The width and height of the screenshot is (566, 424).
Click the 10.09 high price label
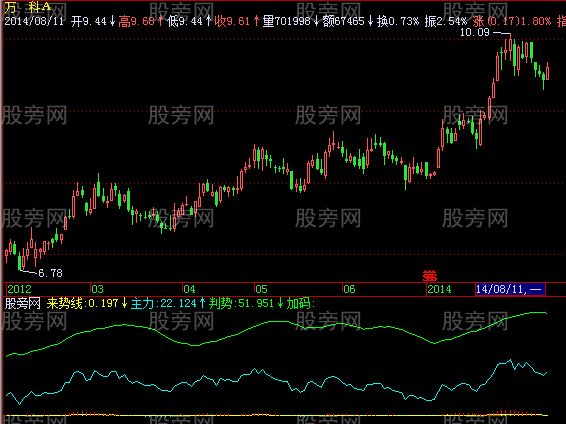tap(475, 32)
